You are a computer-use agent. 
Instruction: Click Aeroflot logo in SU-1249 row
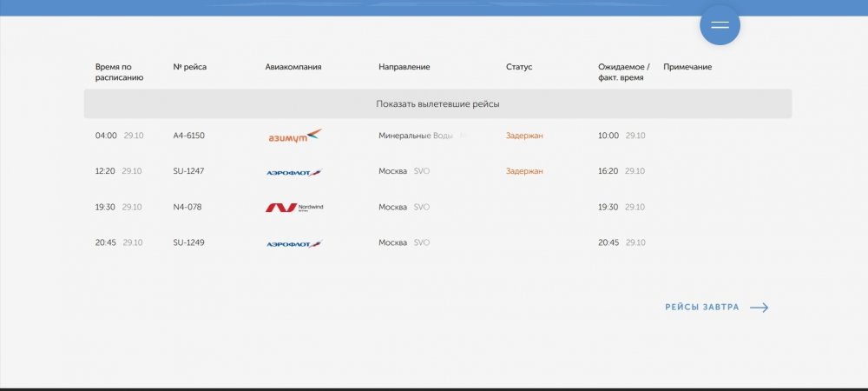294,243
